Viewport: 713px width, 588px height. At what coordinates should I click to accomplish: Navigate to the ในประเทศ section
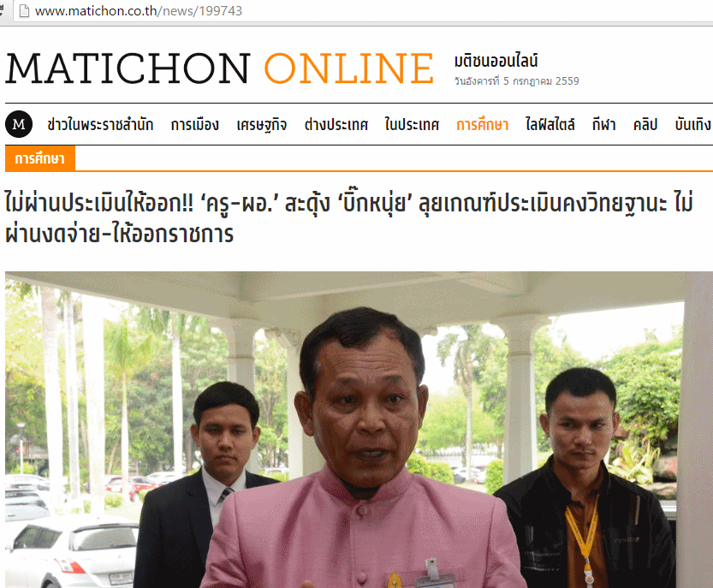point(412,124)
